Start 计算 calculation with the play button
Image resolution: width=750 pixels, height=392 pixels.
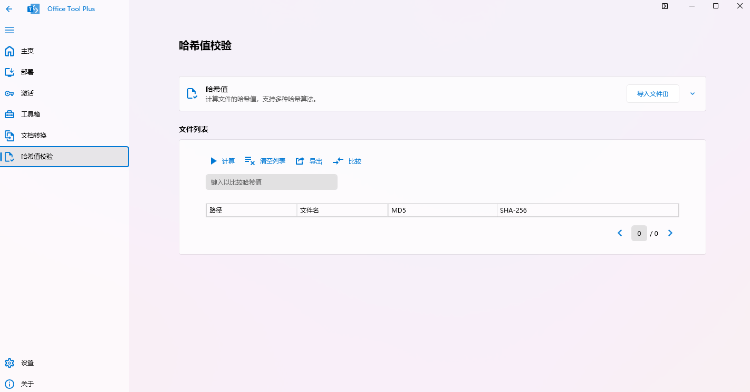coord(222,161)
